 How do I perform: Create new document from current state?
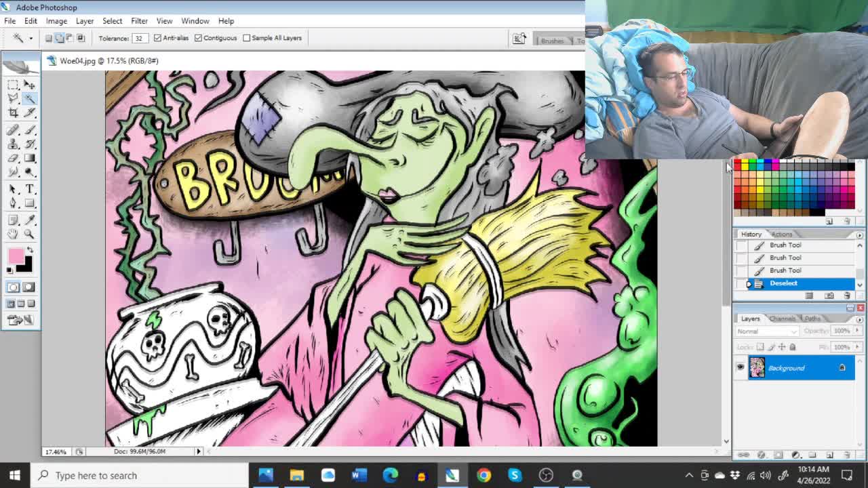click(x=809, y=296)
